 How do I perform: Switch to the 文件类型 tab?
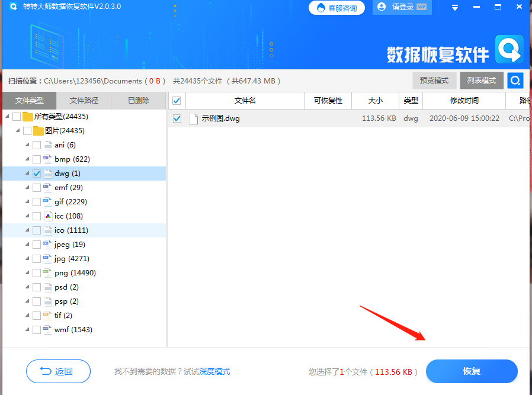[30, 101]
